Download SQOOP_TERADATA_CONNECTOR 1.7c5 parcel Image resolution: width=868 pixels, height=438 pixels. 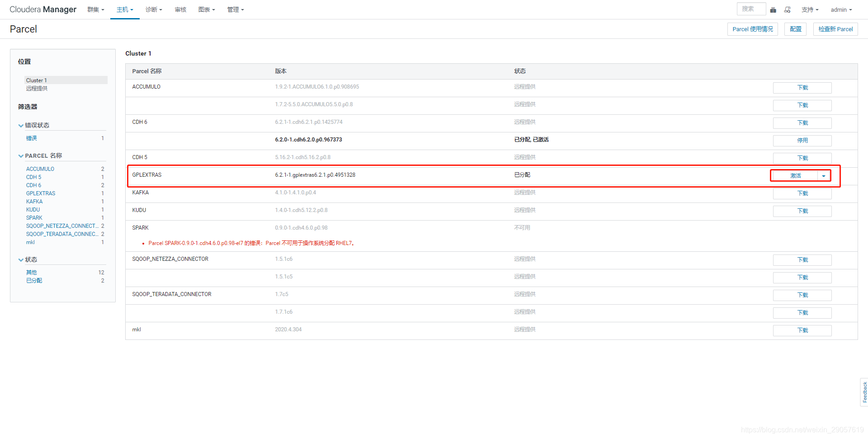802,295
